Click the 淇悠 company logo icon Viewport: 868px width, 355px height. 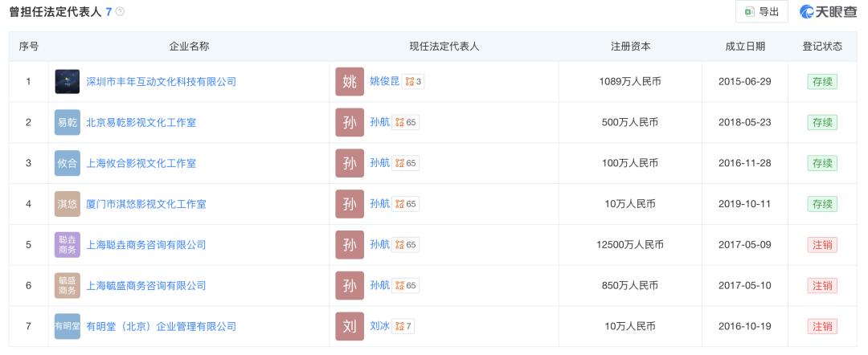tap(68, 204)
